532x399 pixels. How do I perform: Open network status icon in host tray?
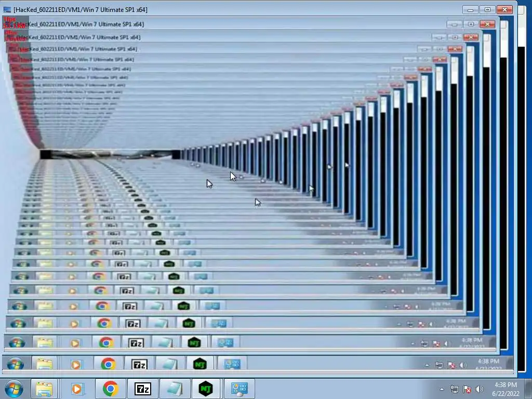click(454, 389)
